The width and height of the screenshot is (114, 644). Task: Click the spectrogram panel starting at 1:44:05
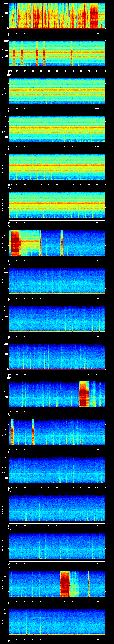point(57,129)
